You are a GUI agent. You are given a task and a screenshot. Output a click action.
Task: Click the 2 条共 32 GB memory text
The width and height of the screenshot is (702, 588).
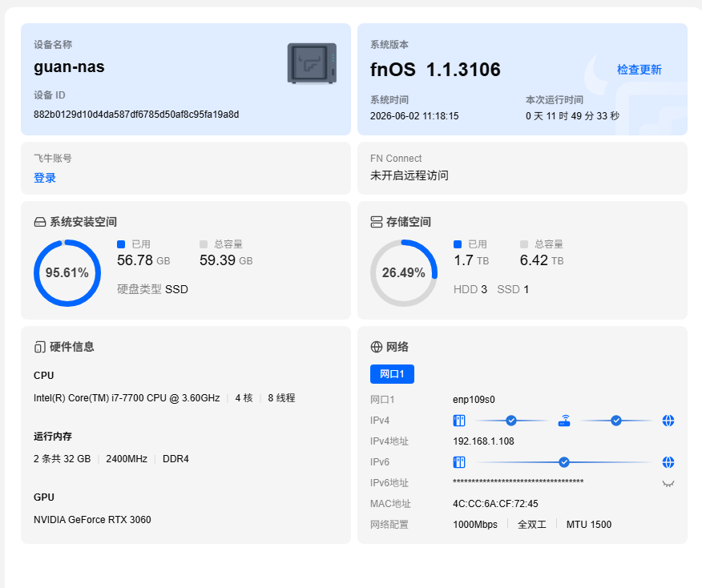(63, 459)
